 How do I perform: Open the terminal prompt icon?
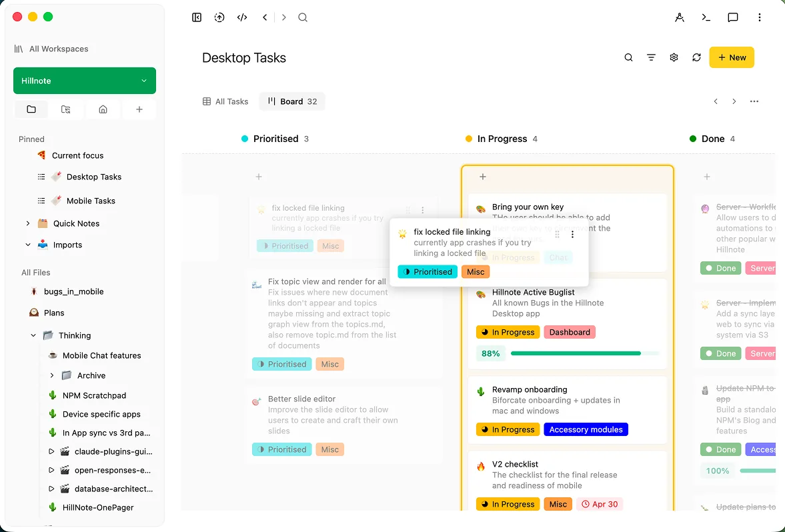tap(706, 17)
